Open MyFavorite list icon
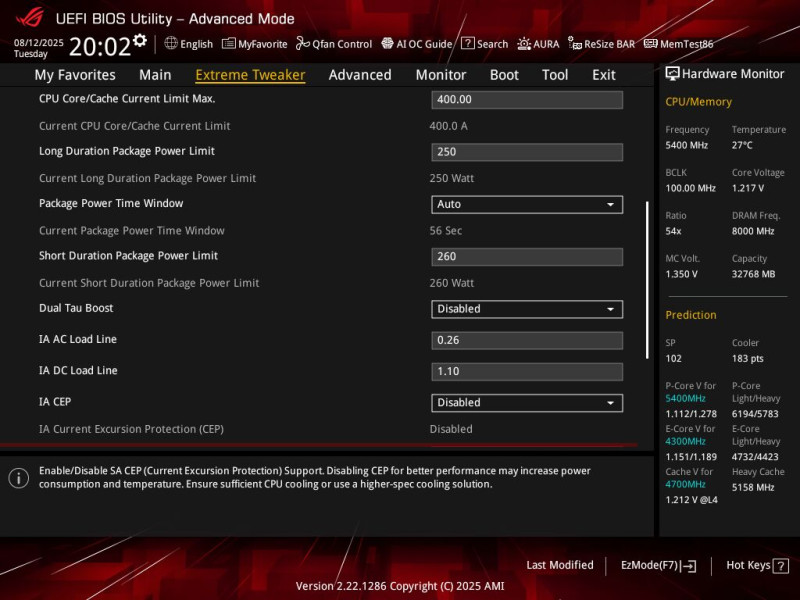This screenshot has height=600, width=800. (x=228, y=43)
